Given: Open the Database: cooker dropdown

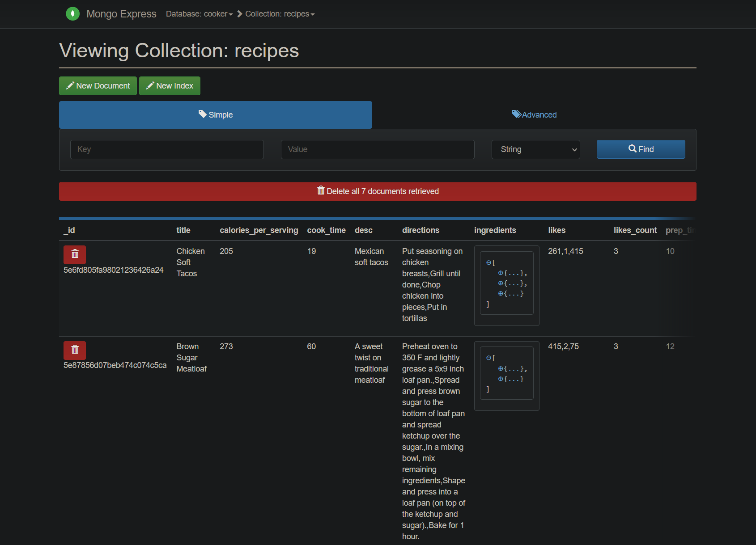Looking at the screenshot, I should (200, 14).
